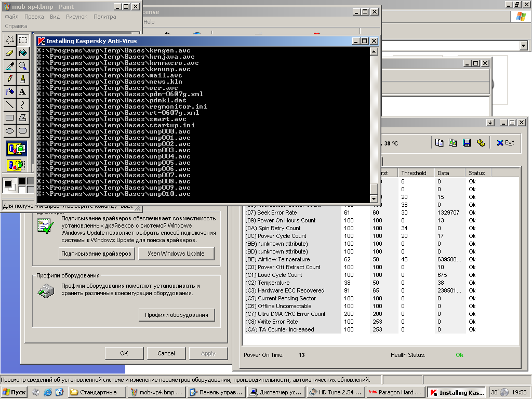The image size is (532, 399).
Task: Pick the Airbrush spray can tool
Action: [x=10, y=91]
